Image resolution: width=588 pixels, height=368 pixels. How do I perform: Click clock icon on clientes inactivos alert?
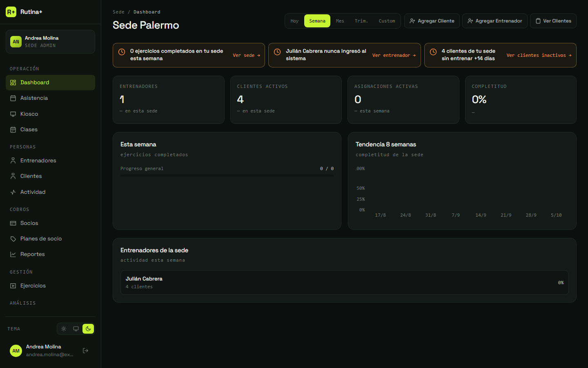coord(433,52)
